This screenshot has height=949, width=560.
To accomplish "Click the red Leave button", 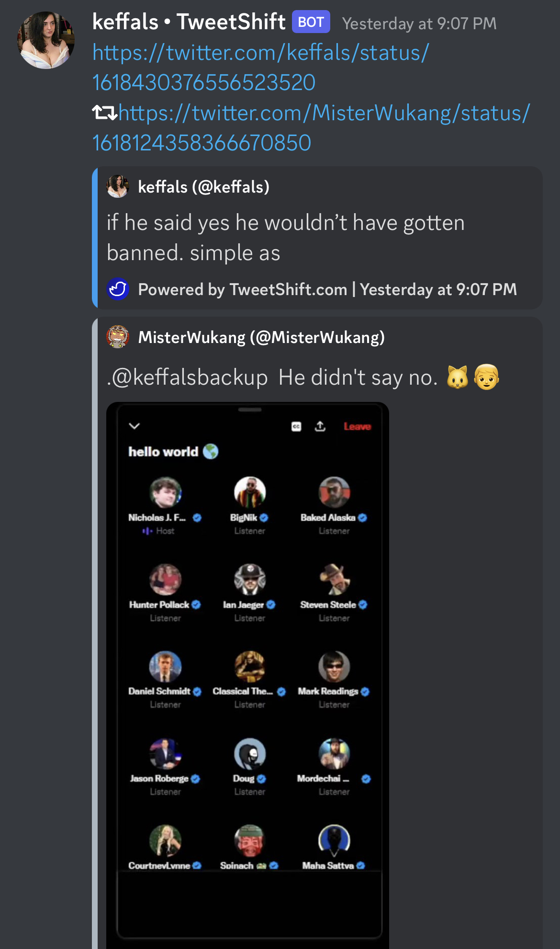I will tap(357, 426).
